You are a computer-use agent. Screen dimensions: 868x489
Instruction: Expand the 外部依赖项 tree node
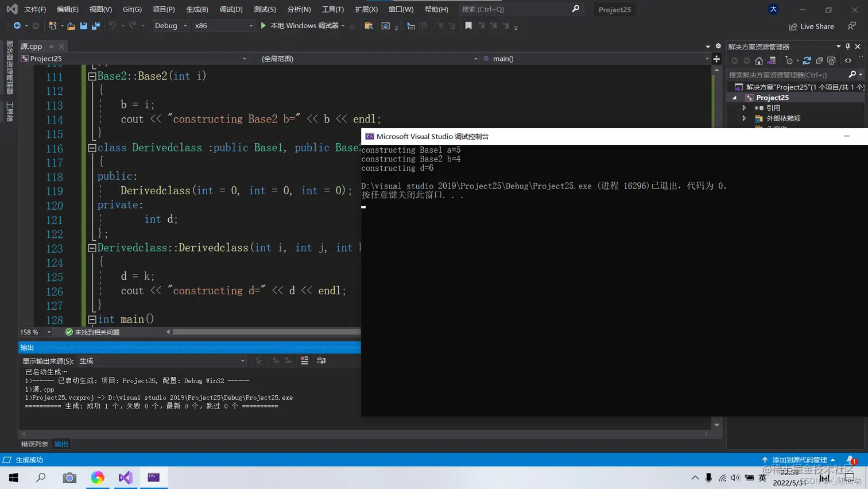tap(745, 118)
